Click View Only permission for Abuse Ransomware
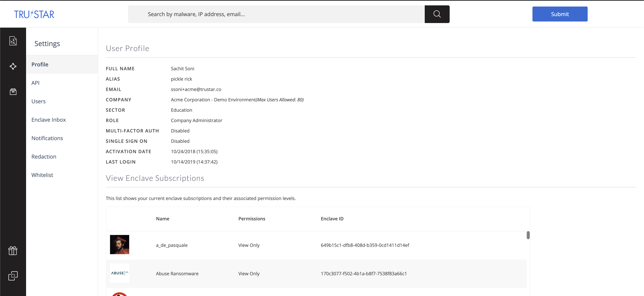The image size is (644, 296). (249, 274)
